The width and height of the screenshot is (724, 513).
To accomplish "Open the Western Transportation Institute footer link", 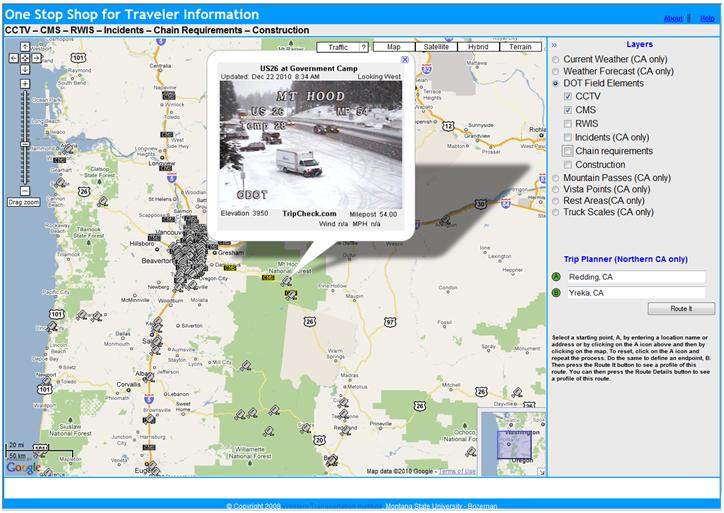I will (x=332, y=507).
